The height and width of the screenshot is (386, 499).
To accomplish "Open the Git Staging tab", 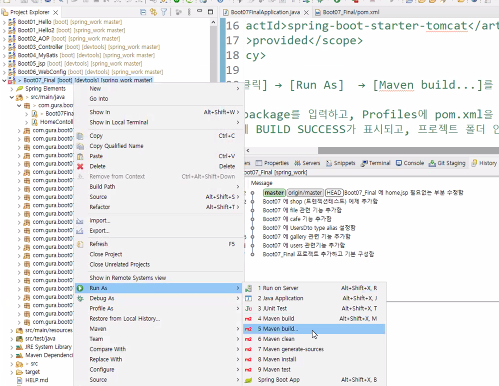I will [x=447, y=163].
